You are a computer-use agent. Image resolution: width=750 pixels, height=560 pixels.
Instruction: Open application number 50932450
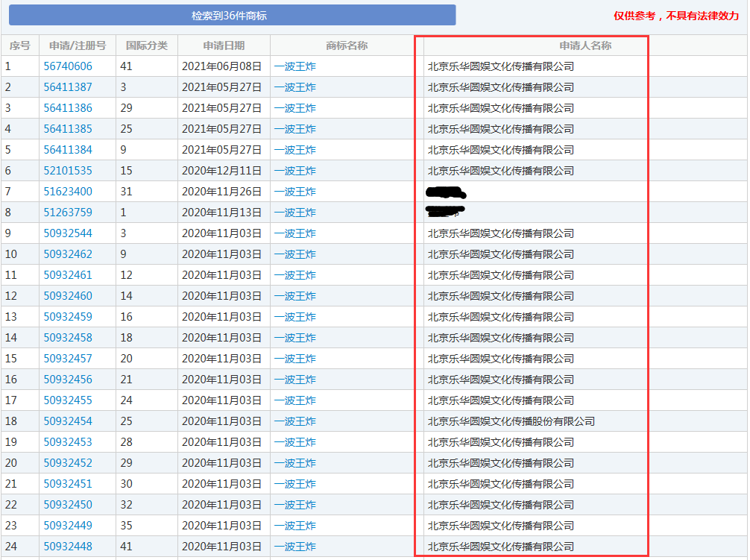pos(68,505)
